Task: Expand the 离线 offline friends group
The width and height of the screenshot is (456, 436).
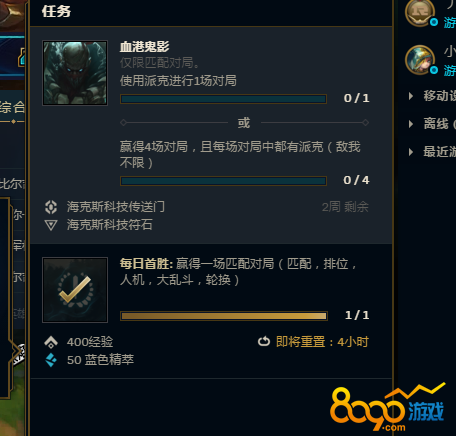Action: click(411, 124)
